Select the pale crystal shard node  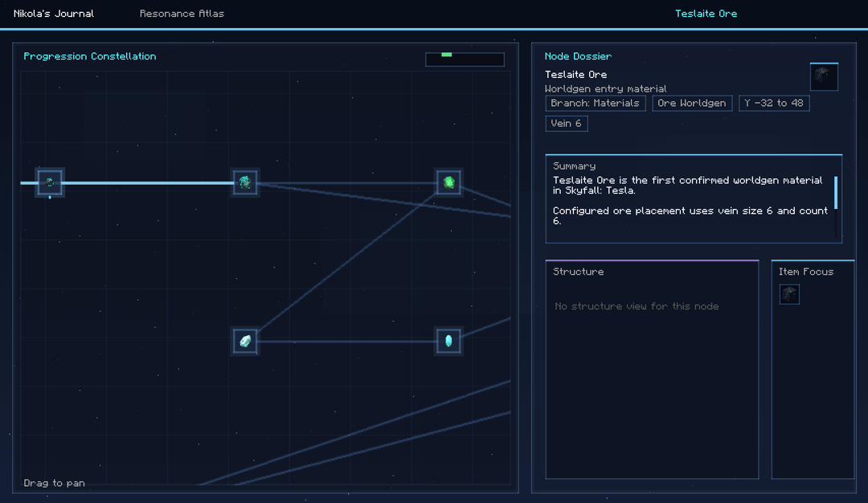click(x=245, y=341)
